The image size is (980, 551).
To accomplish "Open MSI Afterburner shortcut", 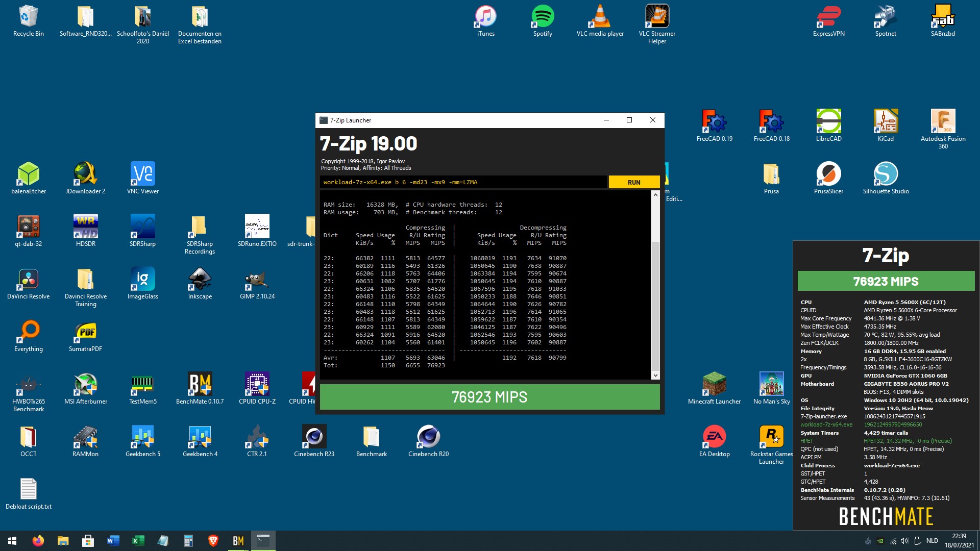I will tap(86, 389).
